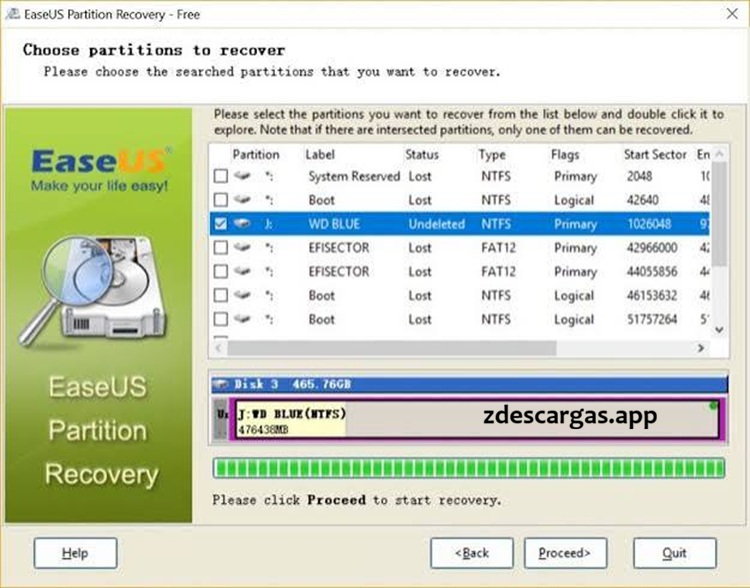Click drive icon of Boot row at sector 42640

point(243,199)
